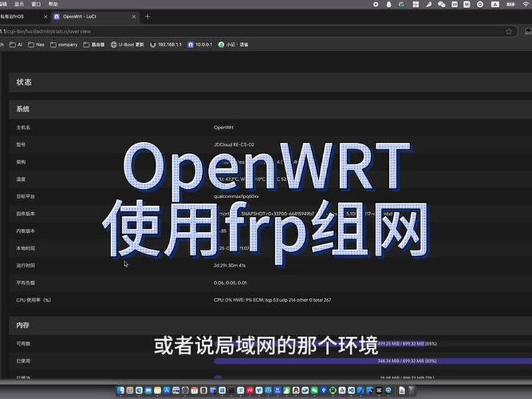532x399 pixels.
Task: Select the hostname value 'OpenWrt'
Action: (223, 128)
